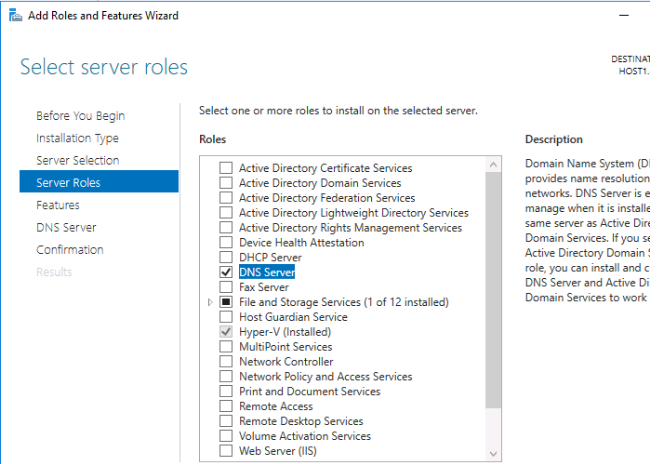
Task: Check the Fax Server role
Action: 226,287
